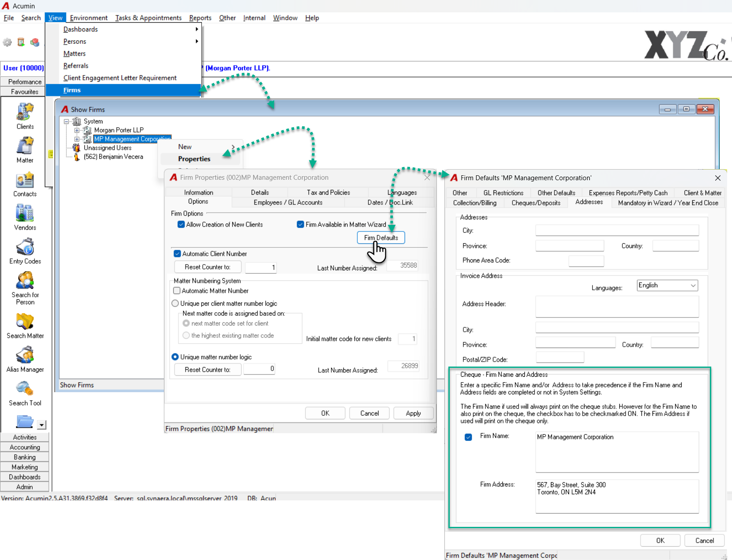Enable the Automatic Matter Number checkbox
Screen dimensions: 732x560
[177, 291]
